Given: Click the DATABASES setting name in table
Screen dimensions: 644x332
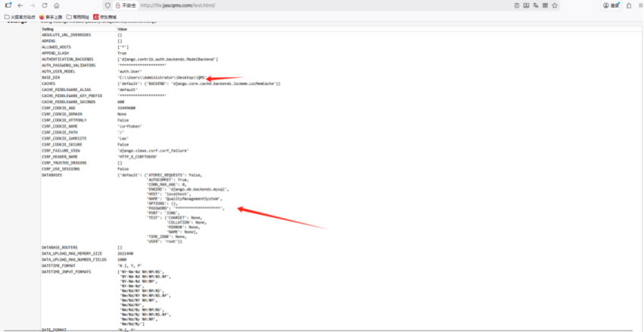Looking at the screenshot, I should [52, 173].
